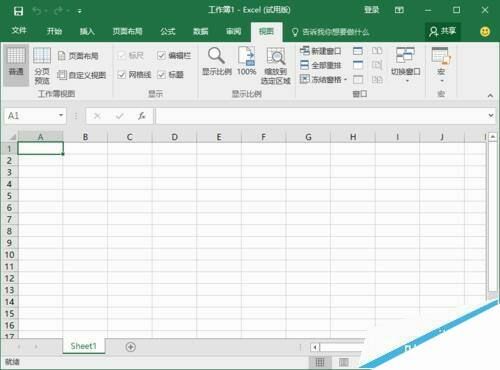This screenshot has width=500, height=370.
Task: Switch to the Insert (插入) tab
Action: [87, 31]
